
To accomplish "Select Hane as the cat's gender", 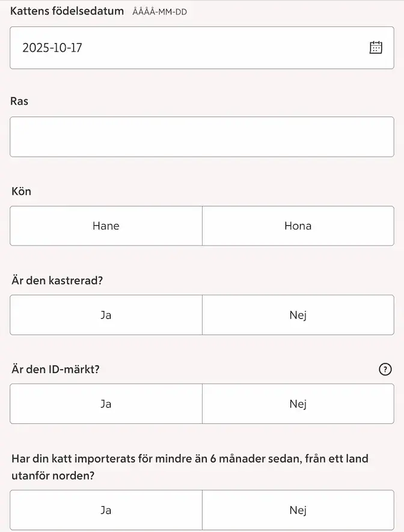I will click(106, 226).
